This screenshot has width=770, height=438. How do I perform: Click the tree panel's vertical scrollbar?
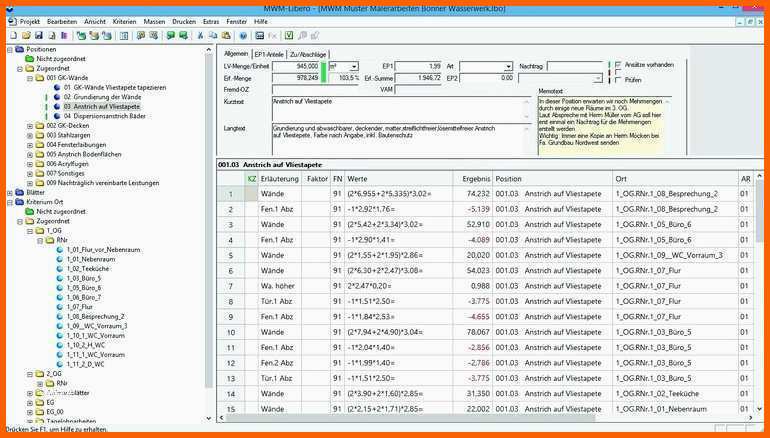point(209,221)
